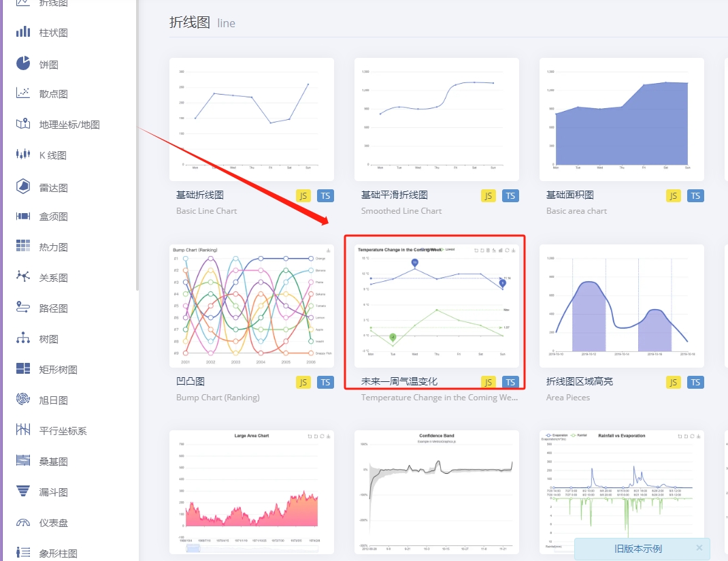Open Large Area Chart thumbnail

252,492
